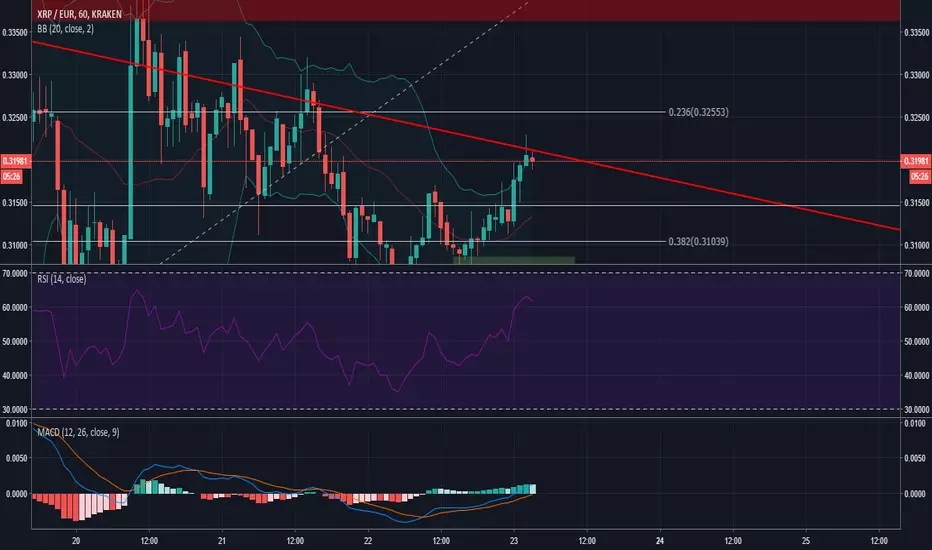
Task: Click date 24 on the time axis
Action: [660, 540]
